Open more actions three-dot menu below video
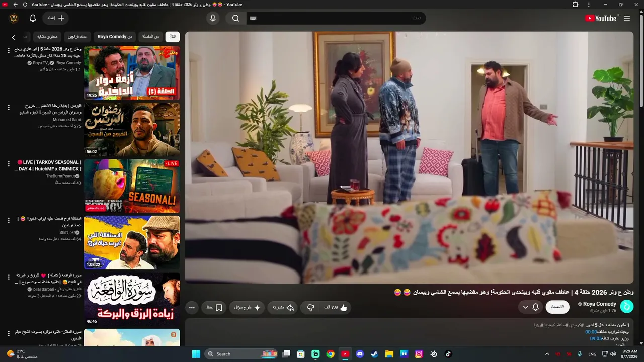Screen dimensions: 644x362 [192, 308]
